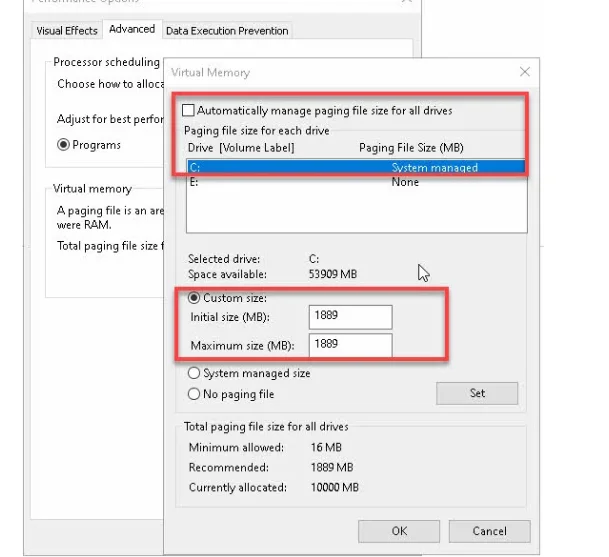Screen dimensions: 609x557
Task: Switch to the Visual Effects tab
Action: point(67,31)
